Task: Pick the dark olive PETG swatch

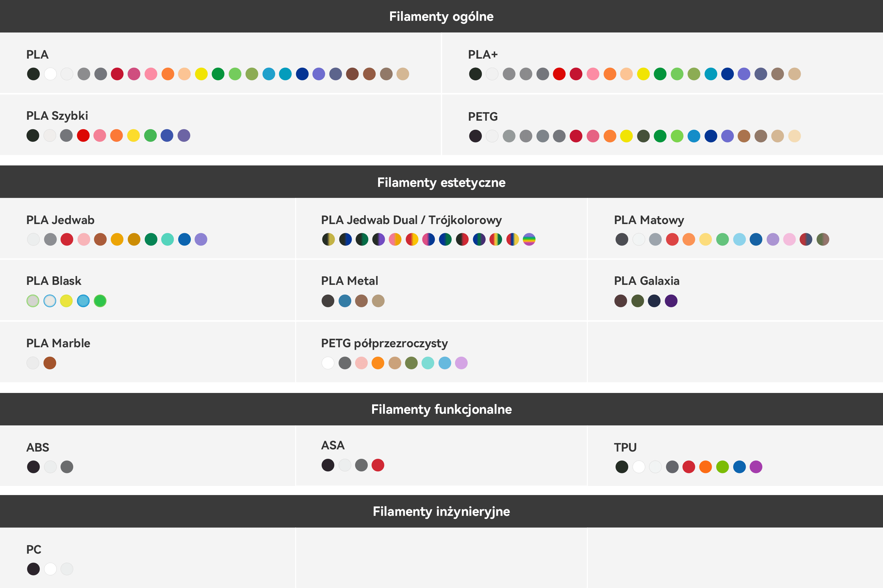Action: coord(643,136)
